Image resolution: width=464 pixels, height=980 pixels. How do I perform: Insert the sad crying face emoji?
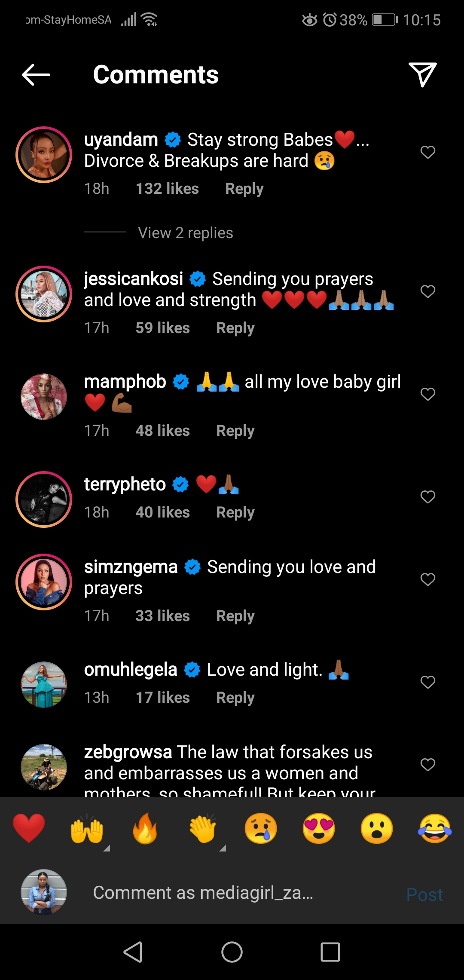[x=261, y=828]
